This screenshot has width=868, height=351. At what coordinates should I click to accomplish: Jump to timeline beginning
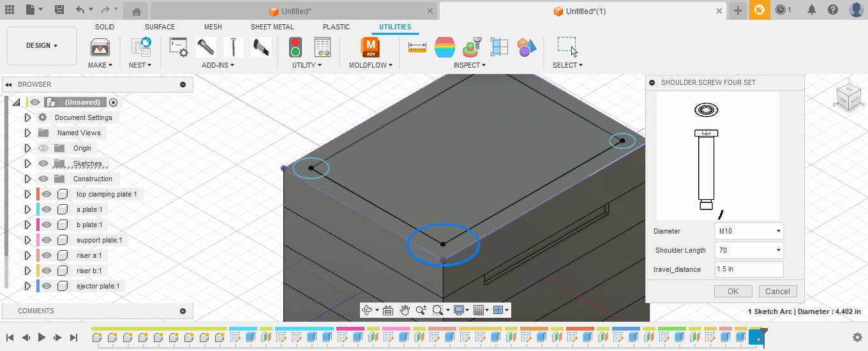point(10,337)
